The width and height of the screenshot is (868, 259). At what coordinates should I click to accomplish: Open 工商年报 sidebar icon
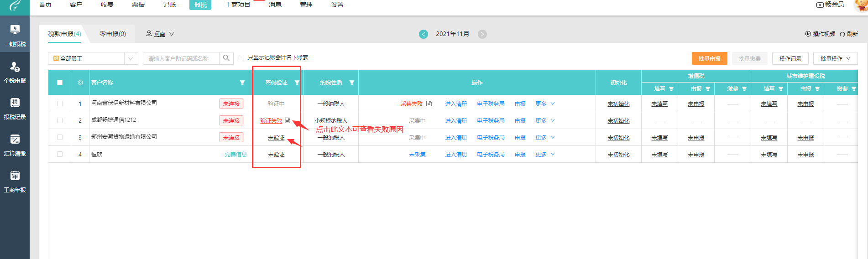(x=15, y=181)
